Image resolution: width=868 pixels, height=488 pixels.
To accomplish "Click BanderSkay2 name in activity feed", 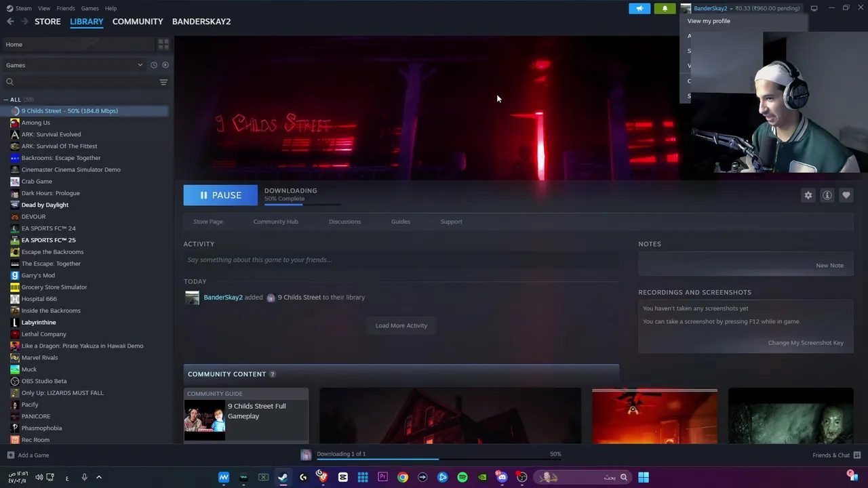I will [x=223, y=298].
